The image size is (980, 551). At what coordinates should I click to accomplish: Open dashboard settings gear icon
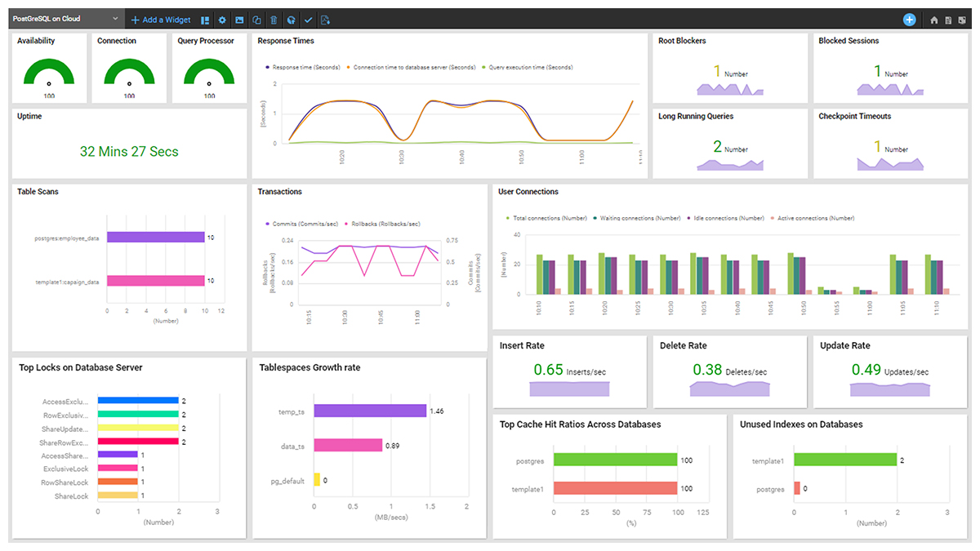[222, 20]
